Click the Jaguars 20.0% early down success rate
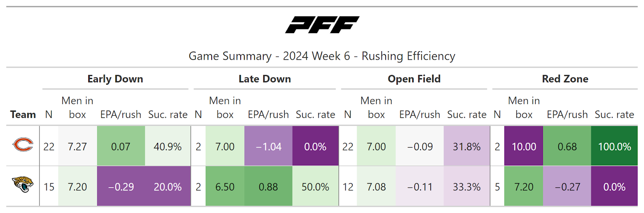 click(x=167, y=187)
